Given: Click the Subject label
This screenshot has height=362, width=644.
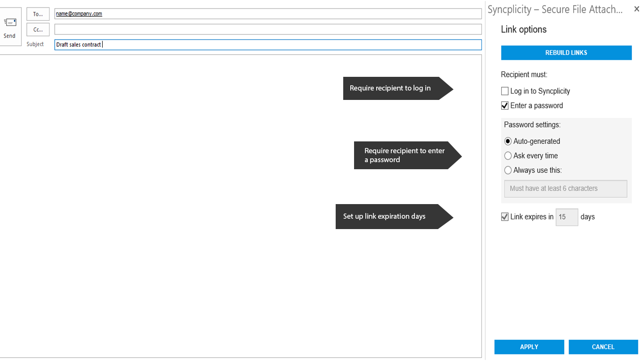Looking at the screenshot, I should tap(35, 44).
